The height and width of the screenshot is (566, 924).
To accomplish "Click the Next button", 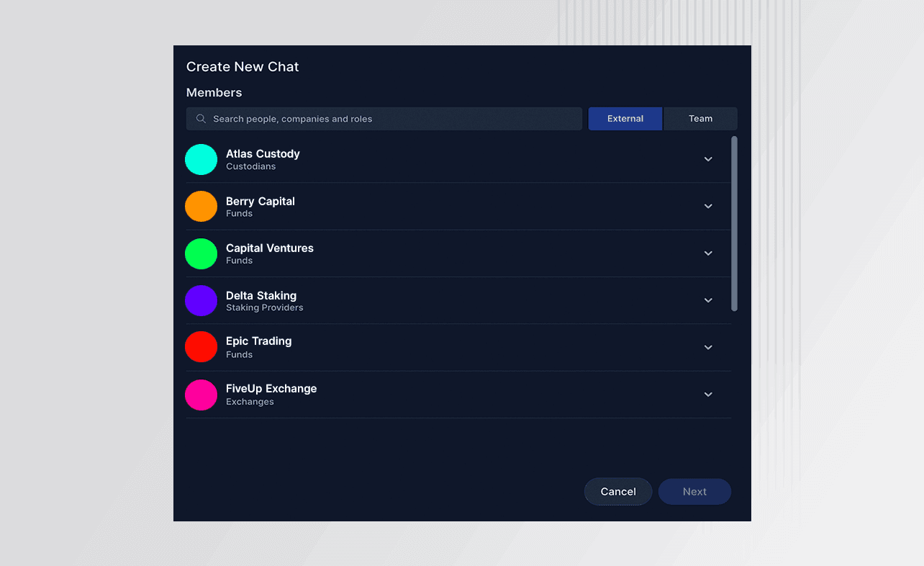I will [694, 492].
